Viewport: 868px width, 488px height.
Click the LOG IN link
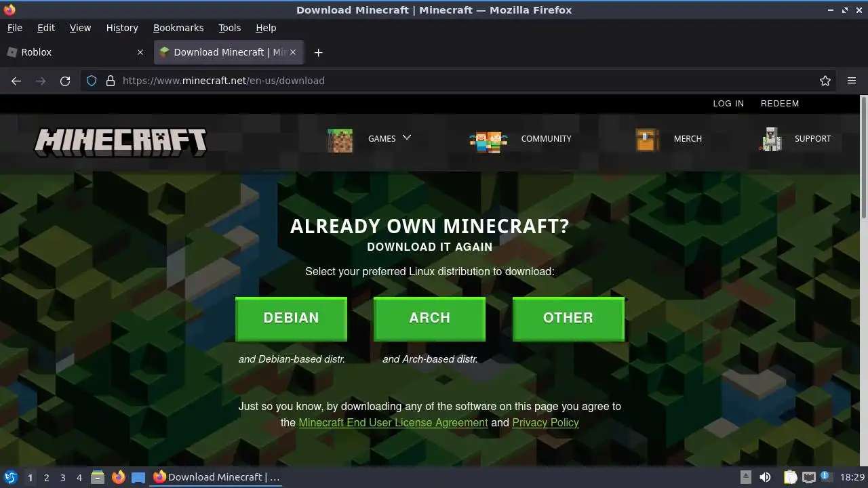728,104
